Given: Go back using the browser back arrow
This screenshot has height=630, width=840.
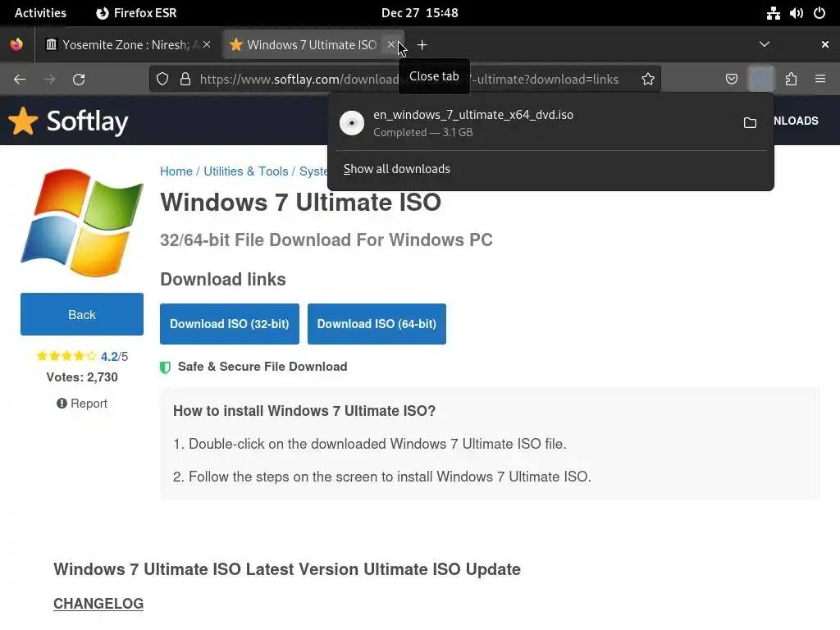Looking at the screenshot, I should point(20,80).
